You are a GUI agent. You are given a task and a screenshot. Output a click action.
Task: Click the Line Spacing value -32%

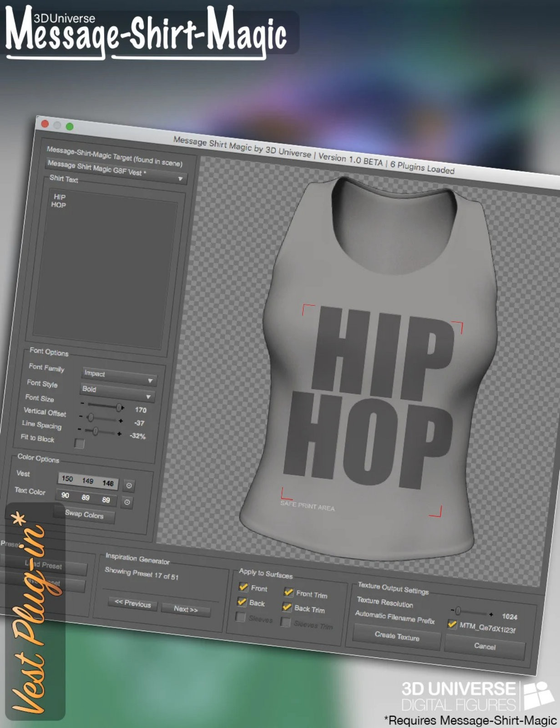coord(137,436)
